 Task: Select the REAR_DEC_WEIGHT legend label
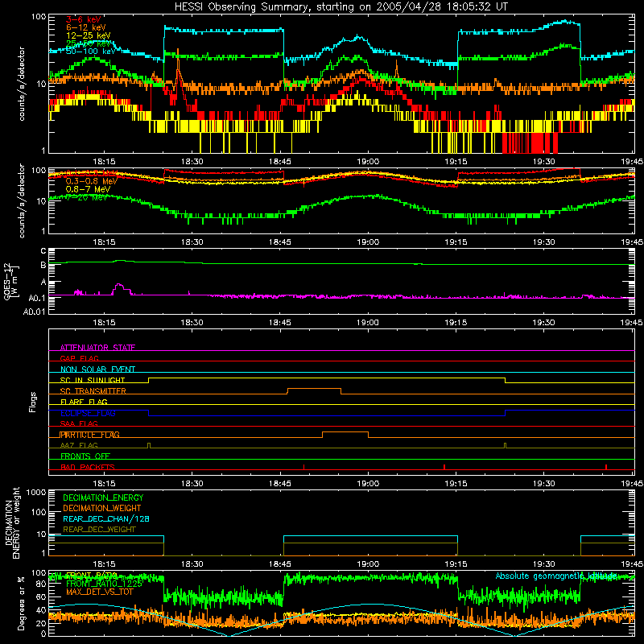(x=99, y=530)
